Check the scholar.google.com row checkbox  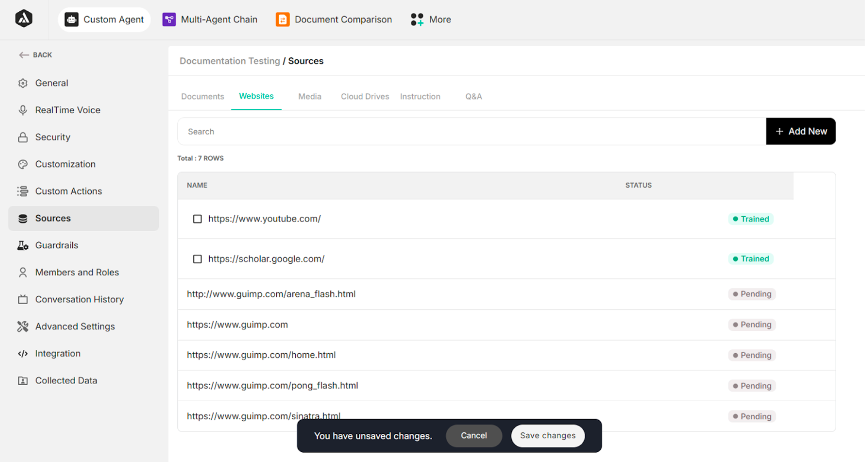coord(198,259)
